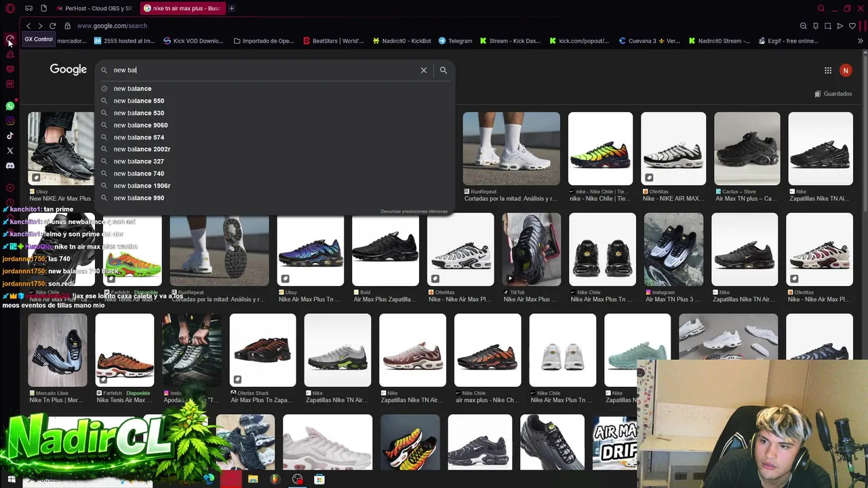Add page to bookmarks heart icon

(x=852, y=26)
